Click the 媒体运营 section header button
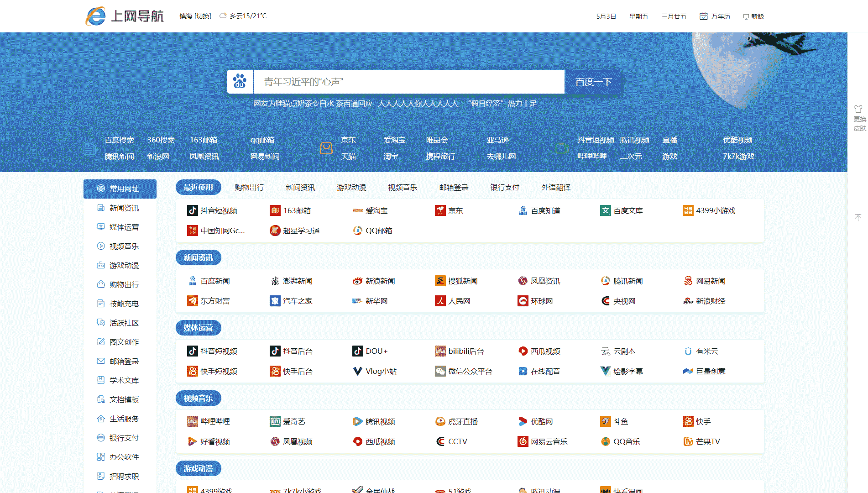This screenshot has height=493, width=868. coord(198,328)
